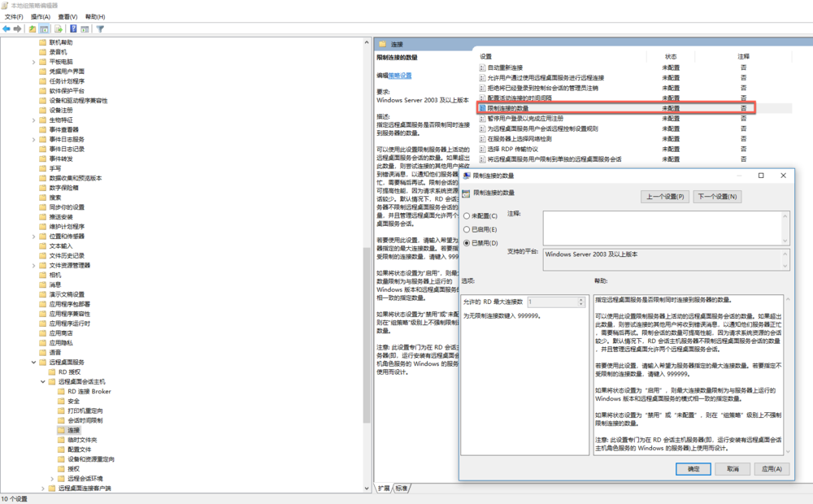
Task: Expand the 远程桌面连接客户端 tree node
Action: 43,489
